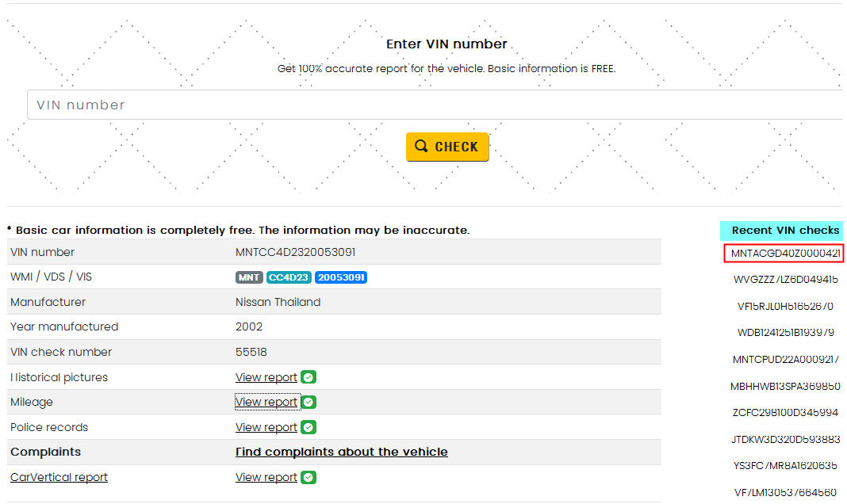Open the CarVertical report label link

click(59, 477)
